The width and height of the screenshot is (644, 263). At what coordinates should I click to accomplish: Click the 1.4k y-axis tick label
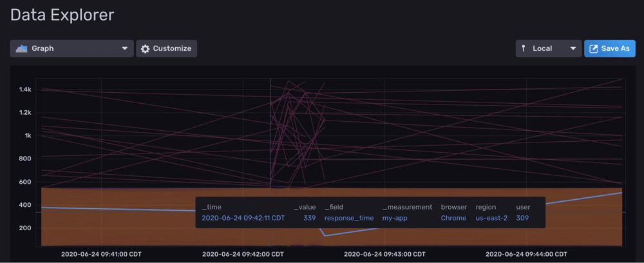click(25, 90)
